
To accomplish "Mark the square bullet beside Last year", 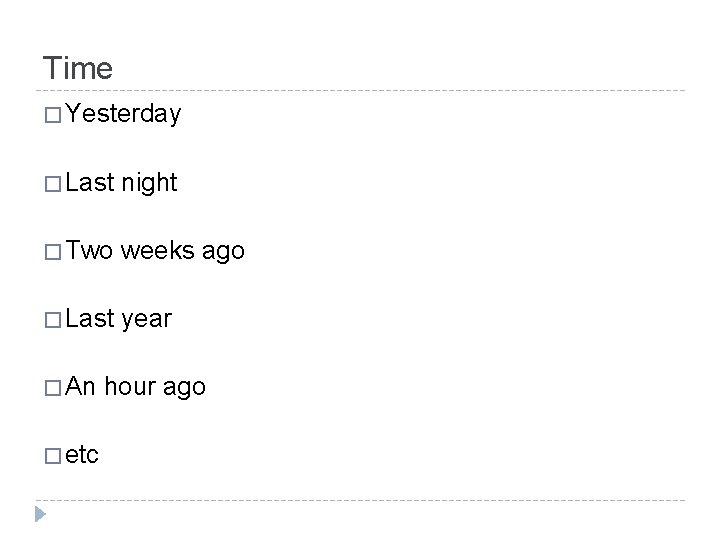I will tap(53, 320).
